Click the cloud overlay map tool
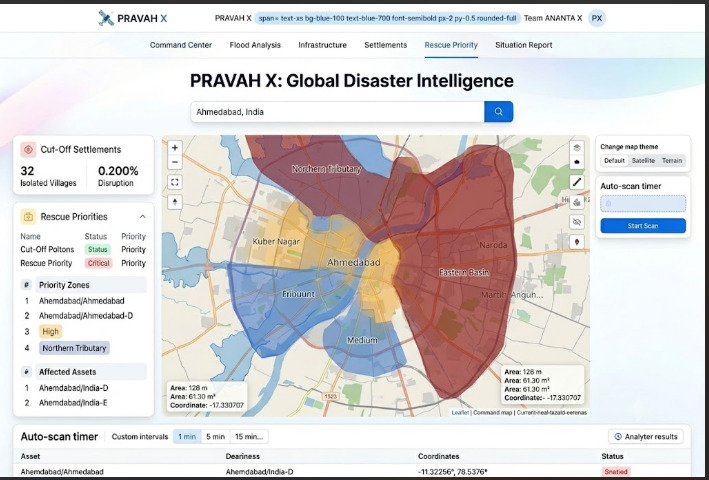Image resolution: width=709 pixels, height=480 pixels. pyautogui.click(x=577, y=162)
